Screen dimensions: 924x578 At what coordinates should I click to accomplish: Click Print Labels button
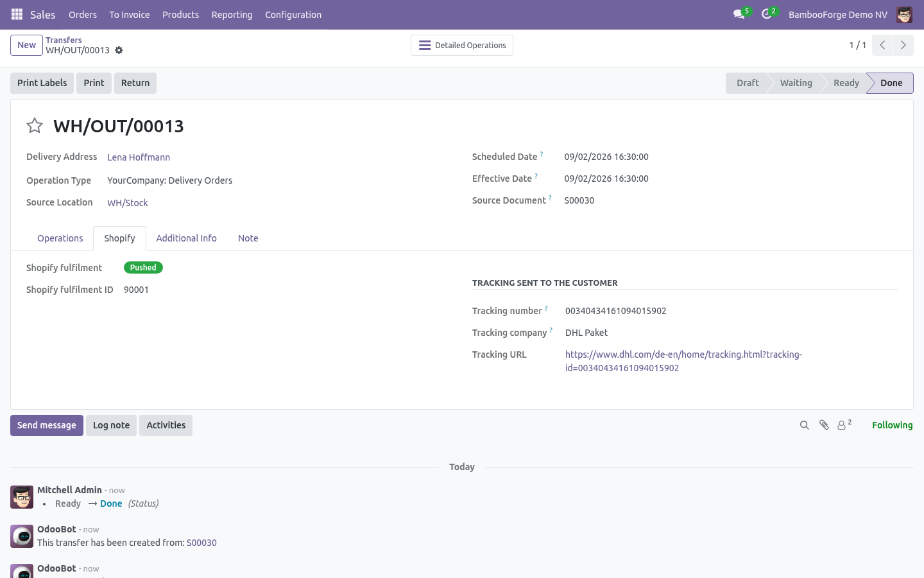[x=42, y=83]
